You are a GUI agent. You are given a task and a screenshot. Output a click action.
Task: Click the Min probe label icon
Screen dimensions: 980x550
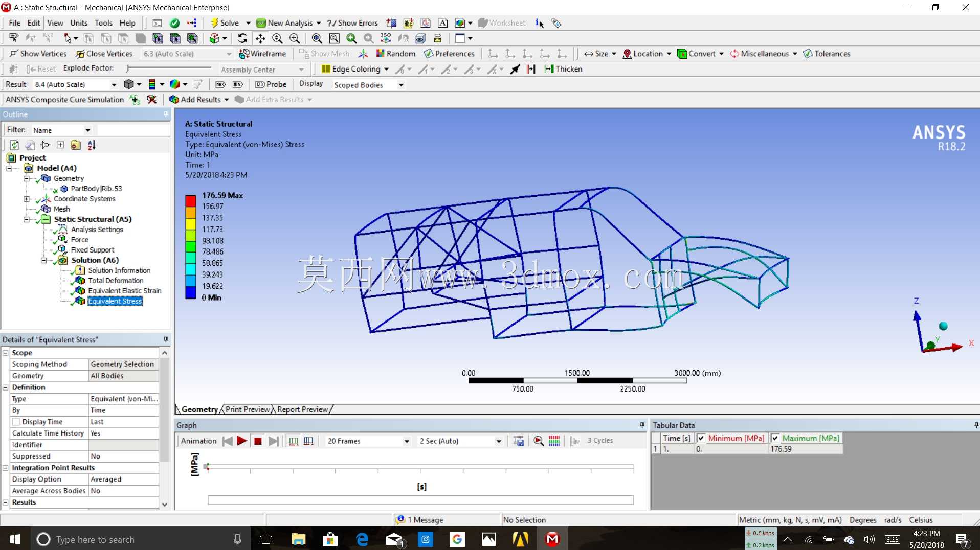pyautogui.click(x=238, y=84)
